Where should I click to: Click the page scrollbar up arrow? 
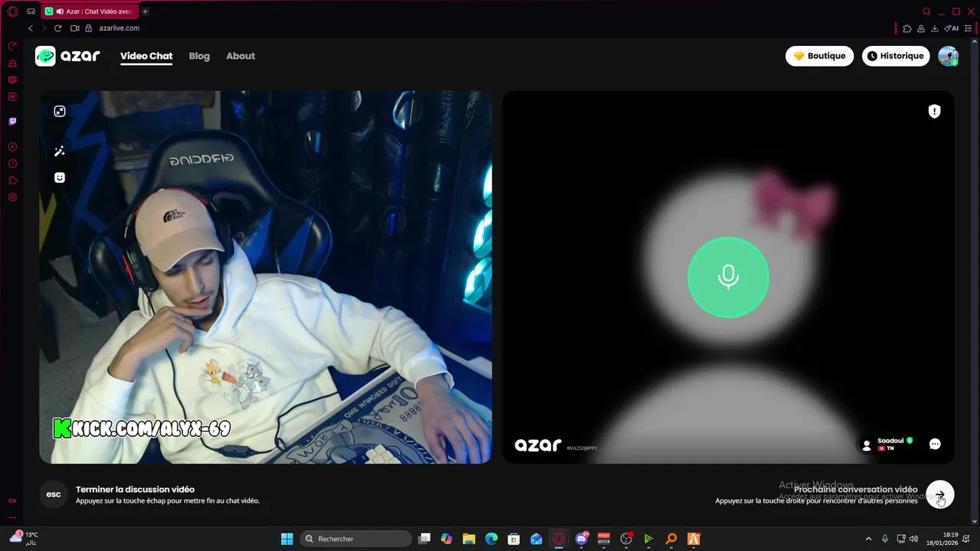tap(975, 43)
